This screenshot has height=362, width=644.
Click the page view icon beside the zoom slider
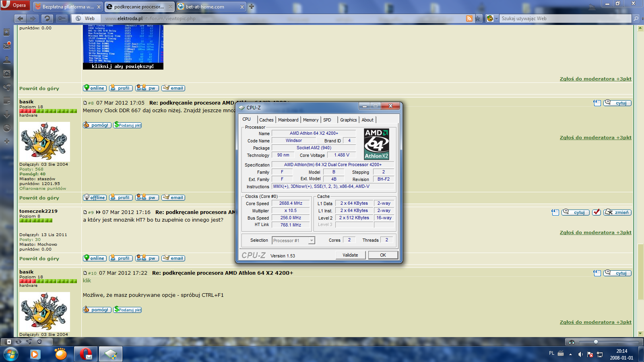[x=571, y=342]
